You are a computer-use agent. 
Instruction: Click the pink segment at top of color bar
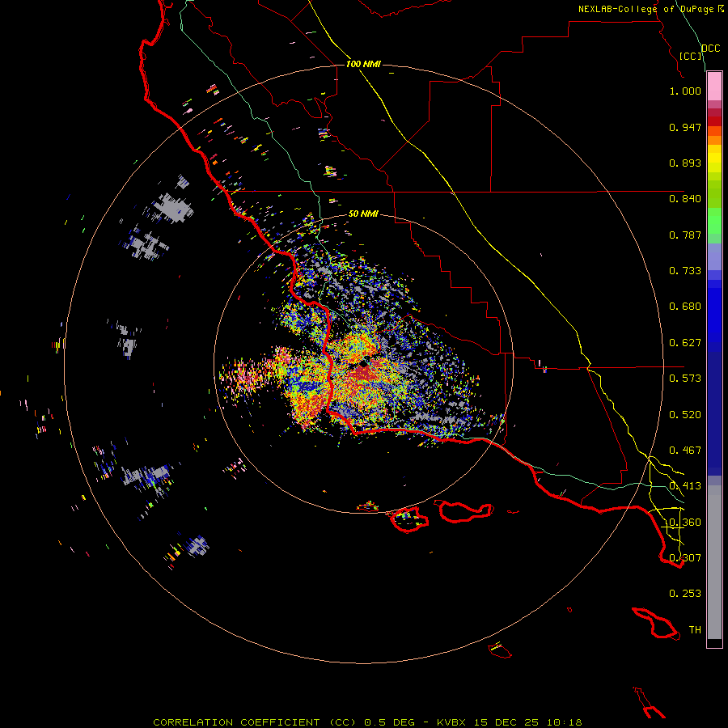pyautogui.click(x=714, y=87)
